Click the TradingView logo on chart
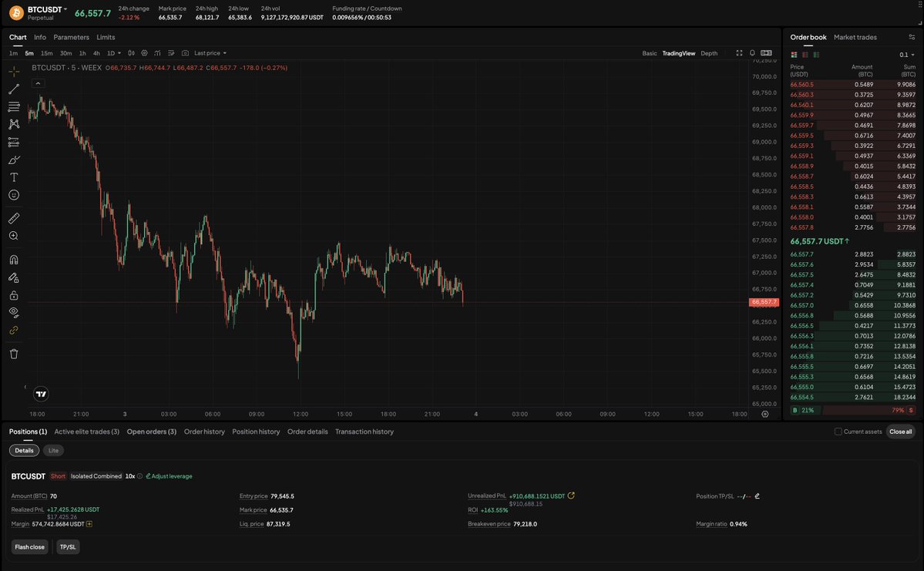 [41, 394]
